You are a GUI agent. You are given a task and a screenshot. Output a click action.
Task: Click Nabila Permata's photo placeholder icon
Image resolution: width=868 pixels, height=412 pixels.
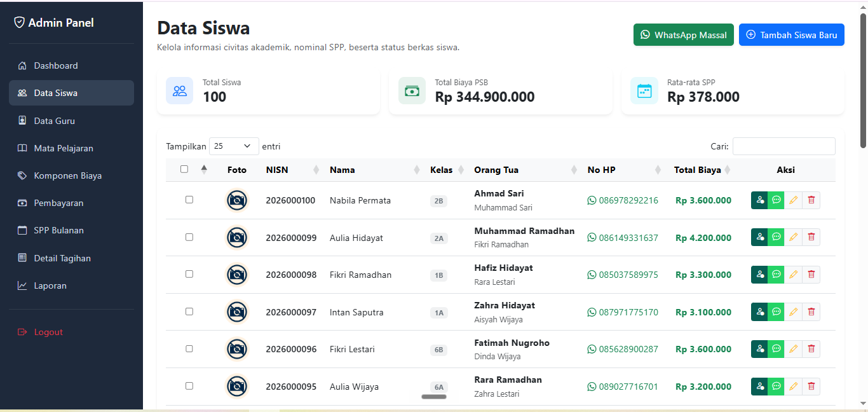pos(237,200)
